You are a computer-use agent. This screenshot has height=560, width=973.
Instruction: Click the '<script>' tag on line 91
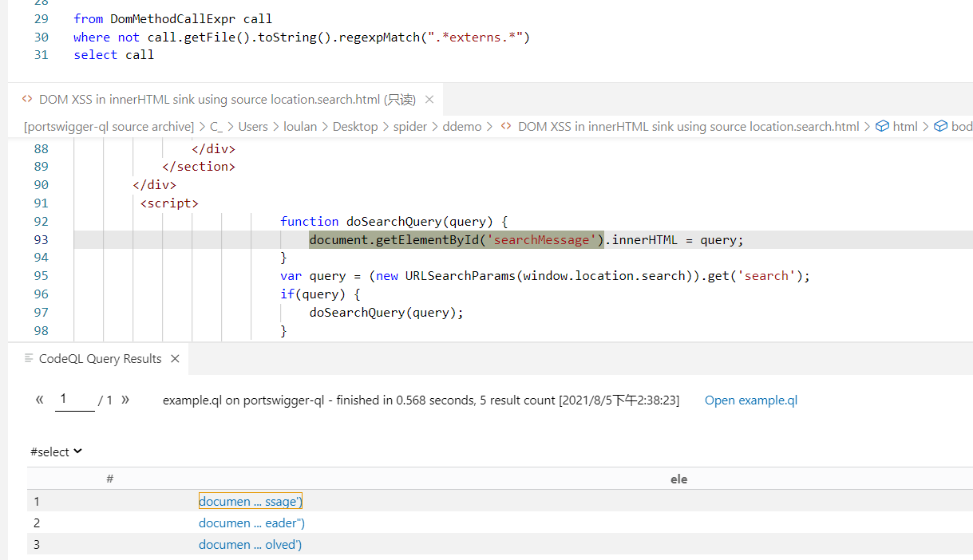pos(169,203)
